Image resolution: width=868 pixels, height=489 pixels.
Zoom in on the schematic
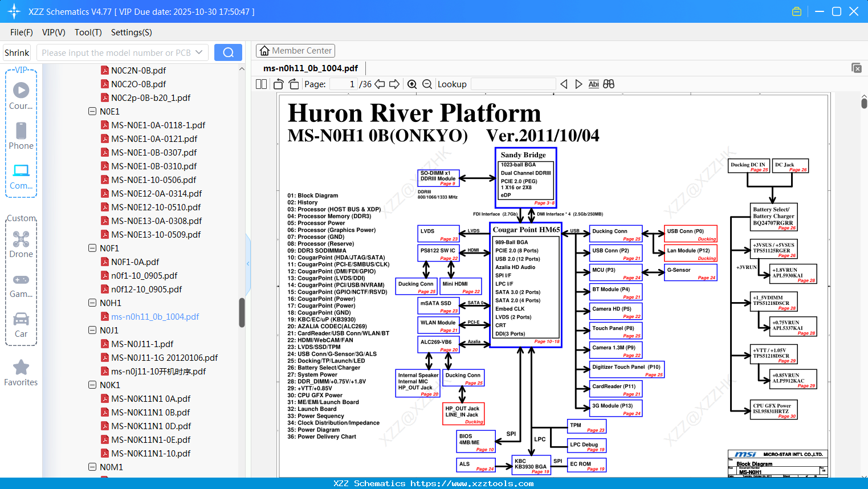pyautogui.click(x=412, y=84)
